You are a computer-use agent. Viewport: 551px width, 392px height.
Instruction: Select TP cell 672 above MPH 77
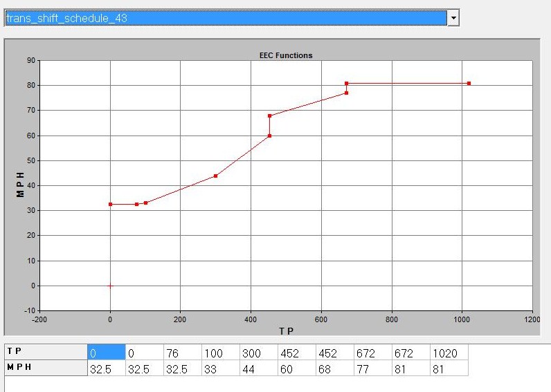pyautogui.click(x=373, y=352)
